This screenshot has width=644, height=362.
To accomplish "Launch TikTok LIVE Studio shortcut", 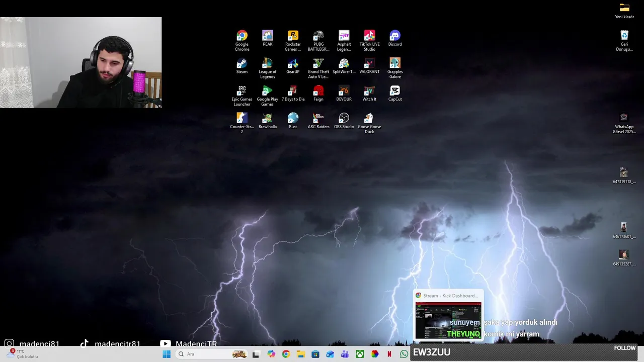I will (369, 41).
